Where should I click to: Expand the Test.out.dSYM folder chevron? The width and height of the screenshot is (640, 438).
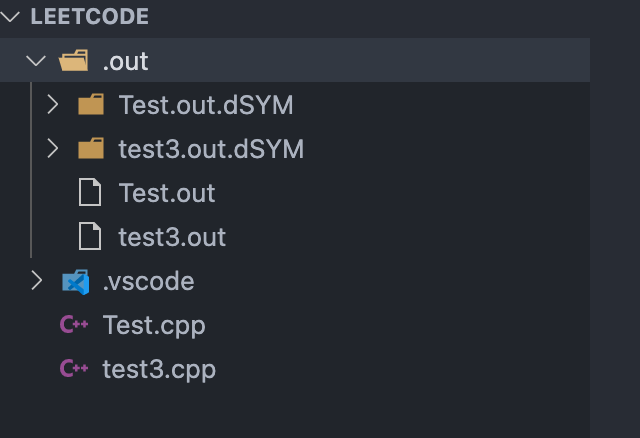(53, 104)
